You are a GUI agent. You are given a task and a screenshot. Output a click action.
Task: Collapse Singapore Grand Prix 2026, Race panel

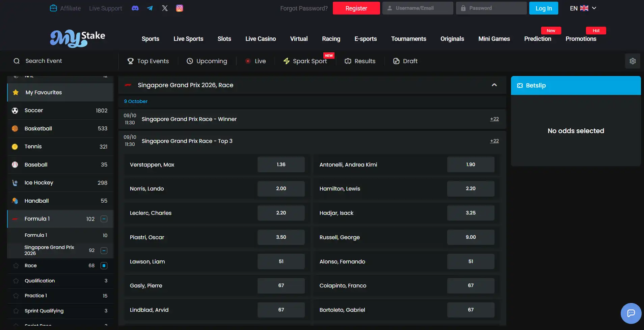pyautogui.click(x=494, y=85)
